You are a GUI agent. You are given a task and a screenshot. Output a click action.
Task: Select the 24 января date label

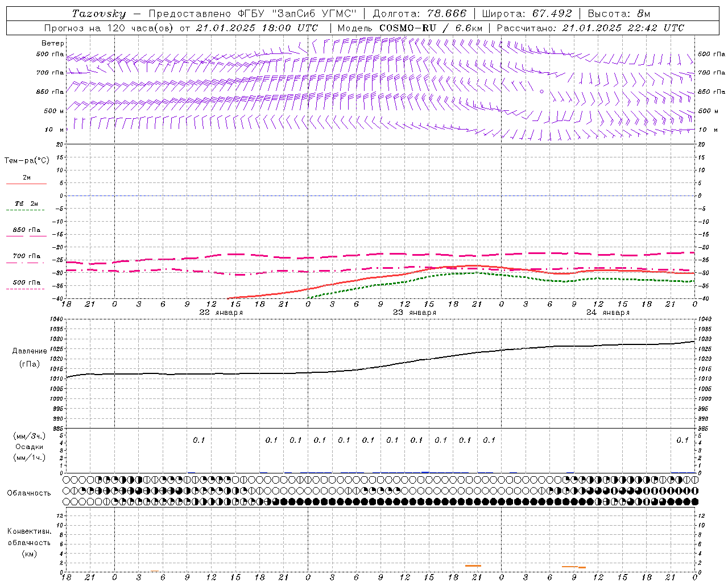(607, 313)
